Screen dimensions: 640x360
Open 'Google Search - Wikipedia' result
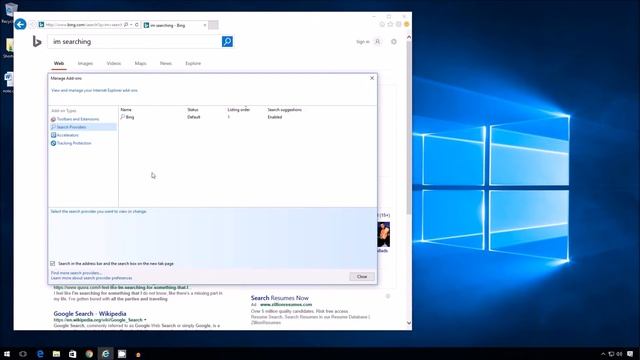[x=90, y=313]
